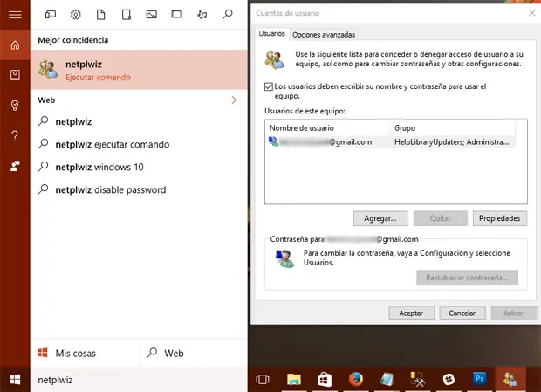Select the Home icon in Cortana sidebar
Screen dimensions: 541x392
click(x=15, y=45)
